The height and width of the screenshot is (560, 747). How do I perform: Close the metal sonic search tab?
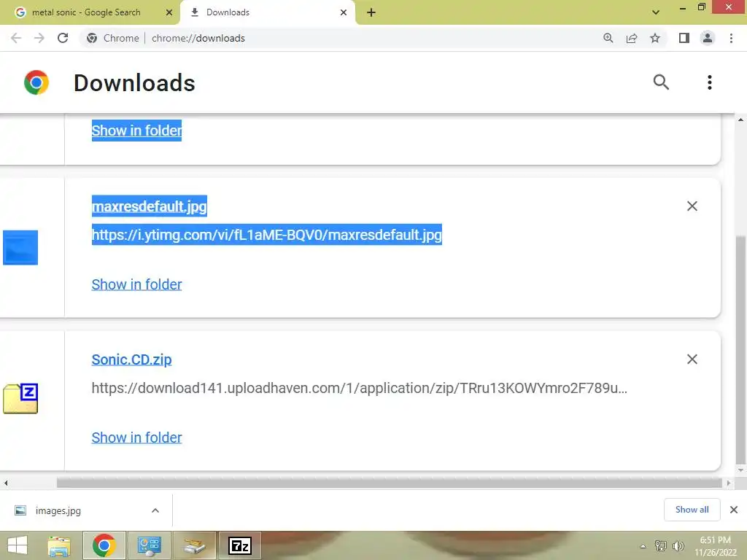pyautogui.click(x=169, y=12)
